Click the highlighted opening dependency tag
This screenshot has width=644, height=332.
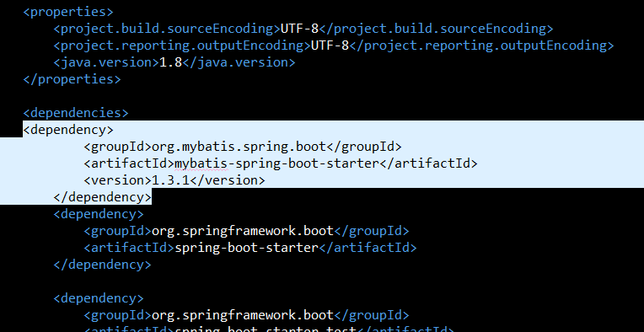68,130
